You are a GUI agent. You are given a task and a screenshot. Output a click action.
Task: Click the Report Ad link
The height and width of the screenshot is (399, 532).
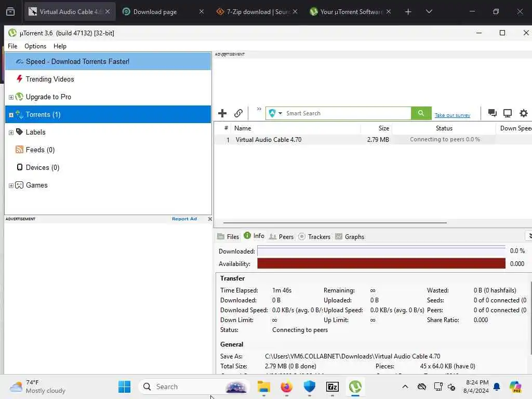point(184,219)
